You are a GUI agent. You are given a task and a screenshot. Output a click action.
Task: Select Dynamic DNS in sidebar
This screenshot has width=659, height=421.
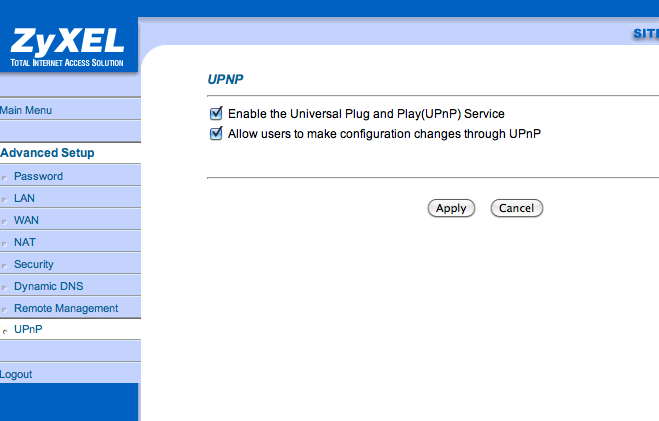[49, 286]
